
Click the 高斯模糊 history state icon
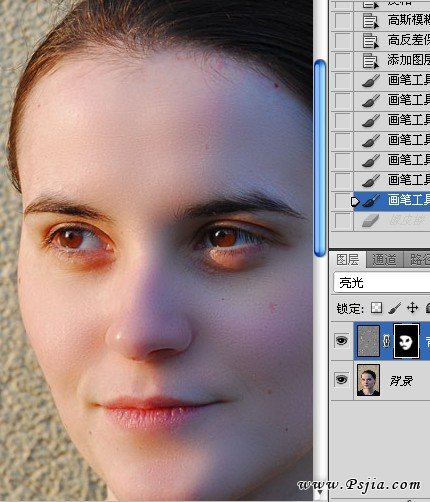[370, 21]
